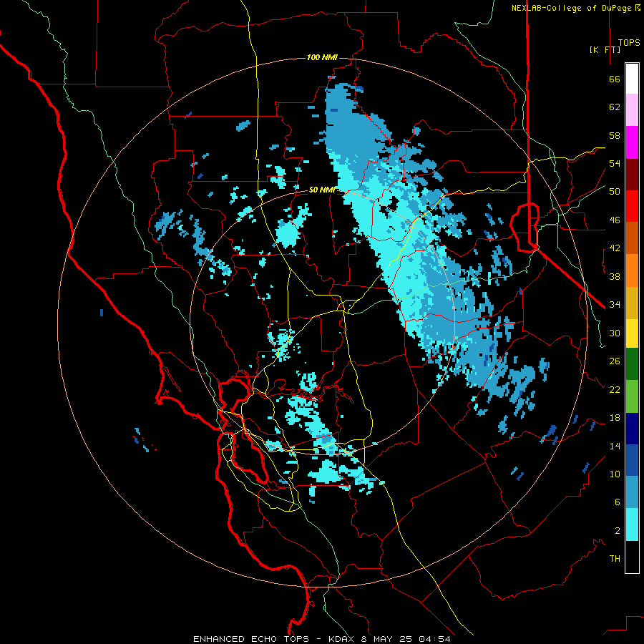The width and height of the screenshot is (644, 644).
Task: Click the 58 legend value
Action: tap(615, 135)
